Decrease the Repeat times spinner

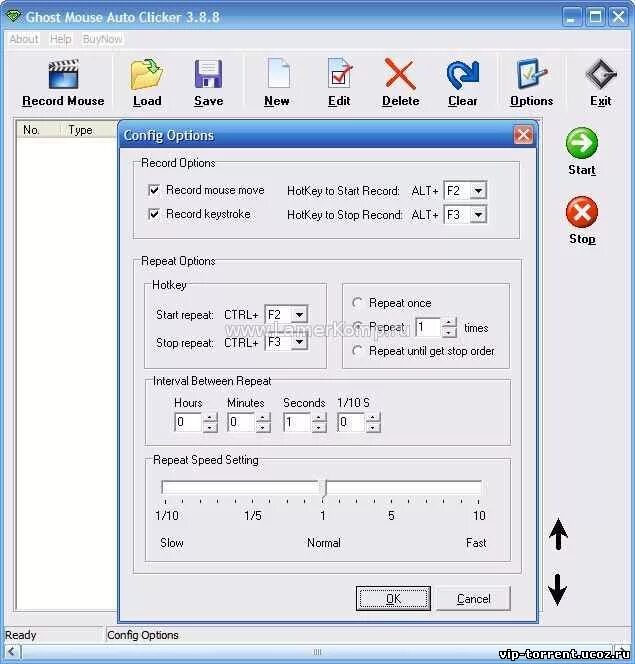pos(448,332)
